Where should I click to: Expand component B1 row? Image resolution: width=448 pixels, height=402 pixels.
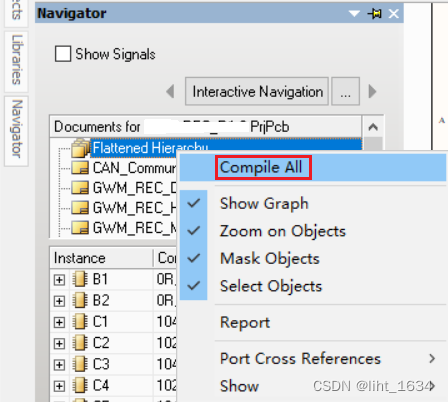(59, 280)
